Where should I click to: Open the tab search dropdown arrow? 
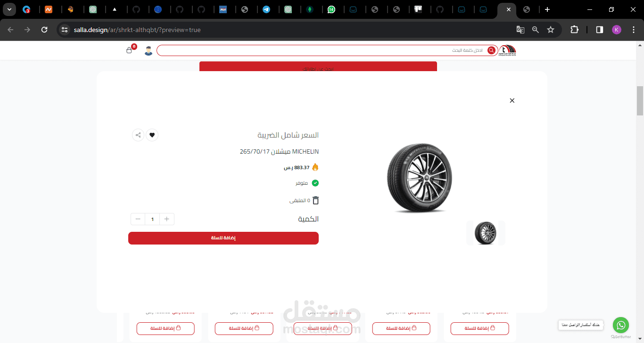[9, 9]
